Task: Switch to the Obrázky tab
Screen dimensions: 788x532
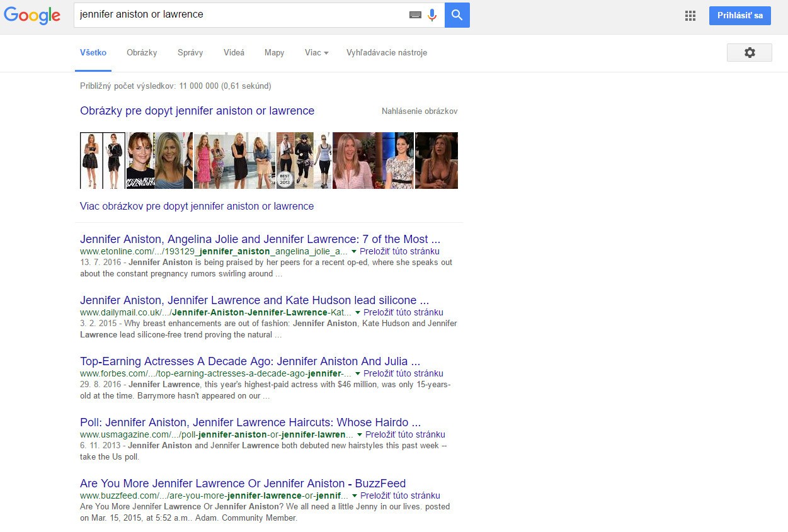Action: pos(142,53)
